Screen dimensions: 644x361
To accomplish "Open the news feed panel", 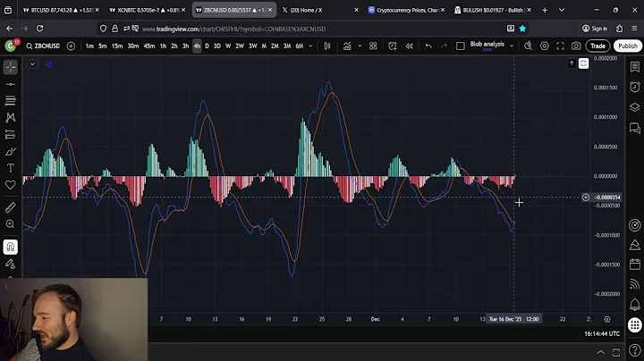I will point(634,284).
